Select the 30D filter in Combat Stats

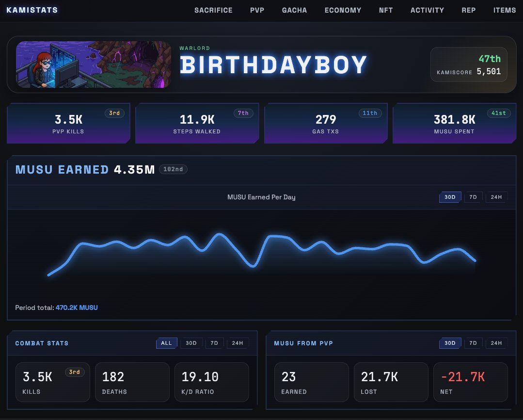[x=190, y=343]
